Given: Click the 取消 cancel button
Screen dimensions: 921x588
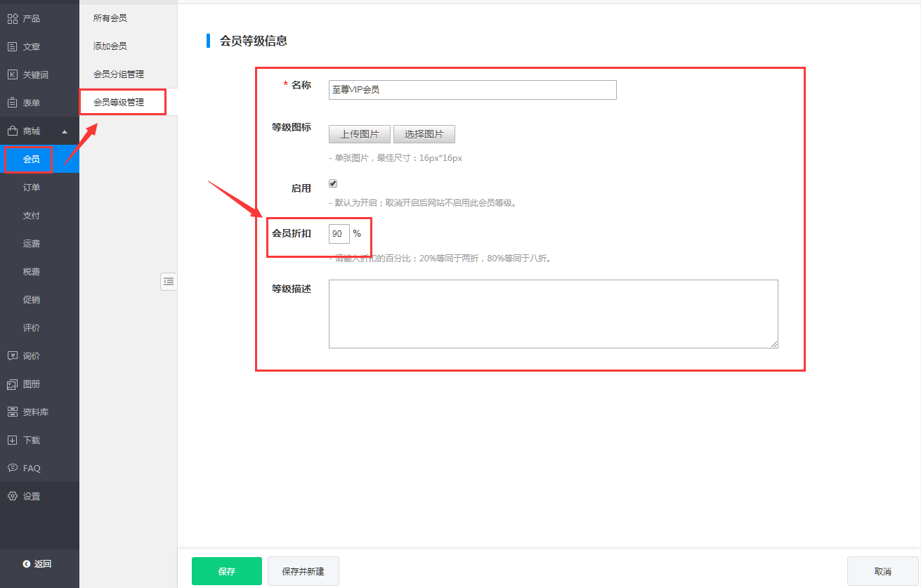Looking at the screenshot, I should pos(882,571).
